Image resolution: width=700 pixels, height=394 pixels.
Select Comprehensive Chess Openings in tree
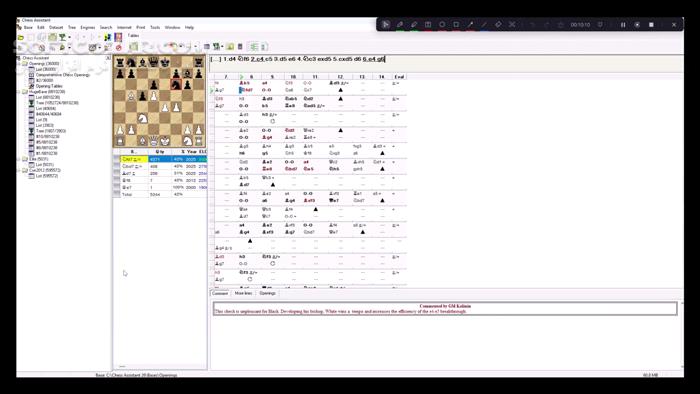(63, 75)
